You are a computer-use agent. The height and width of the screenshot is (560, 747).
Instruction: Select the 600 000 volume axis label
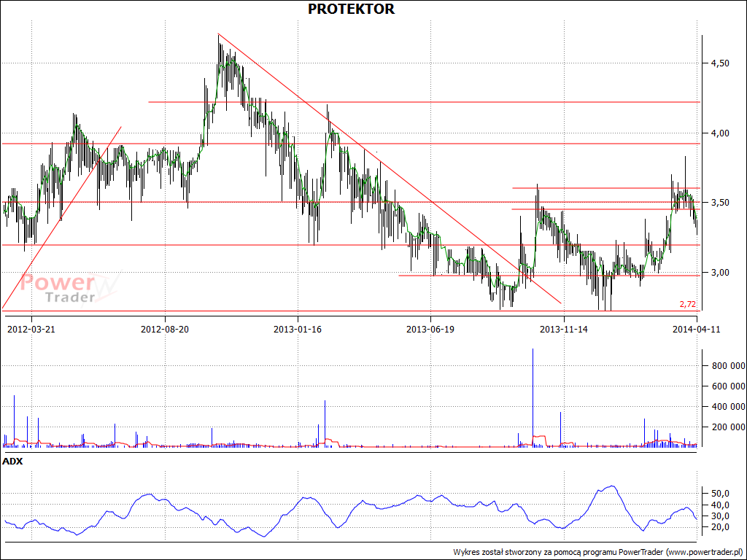[x=727, y=386]
